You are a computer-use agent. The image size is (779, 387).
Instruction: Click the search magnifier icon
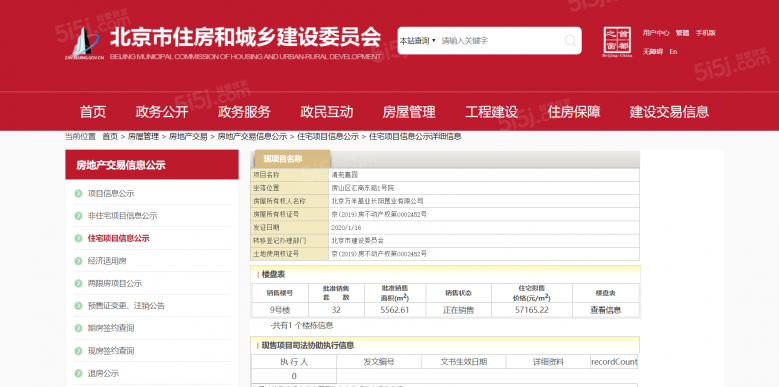point(571,41)
